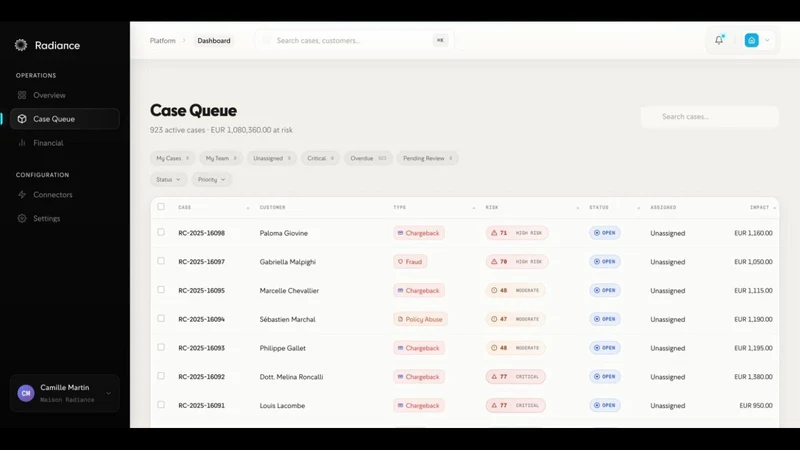Click the Fraud tag for Gabriella Malpighi
Screen dimensions: 800x450
click(x=410, y=262)
